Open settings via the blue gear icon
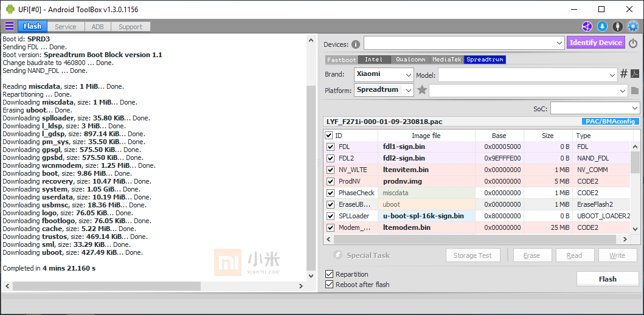The height and width of the screenshot is (315, 644). [x=633, y=27]
